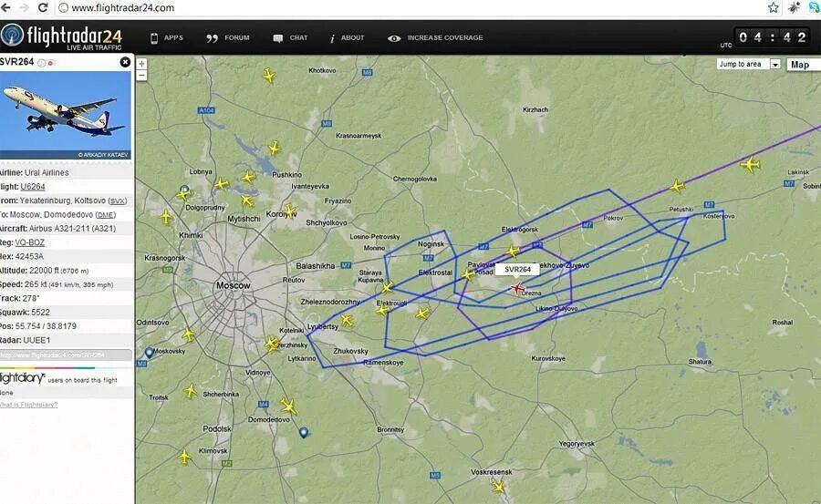This screenshot has height=504, width=821.
Task: Zoom in the map with plus button
Action: (141, 64)
